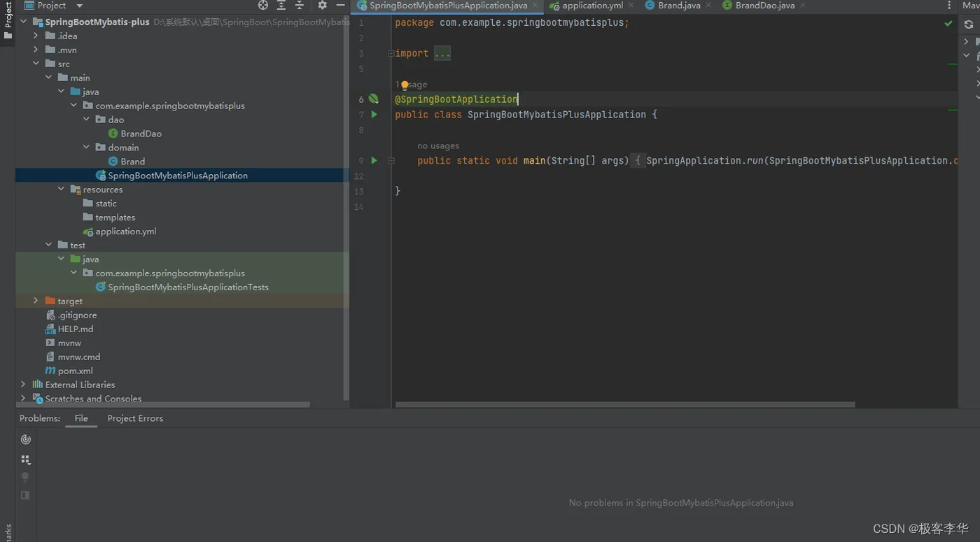Click the yellow intention lightbulb in editor
The height and width of the screenshot is (542, 980).
[405, 85]
